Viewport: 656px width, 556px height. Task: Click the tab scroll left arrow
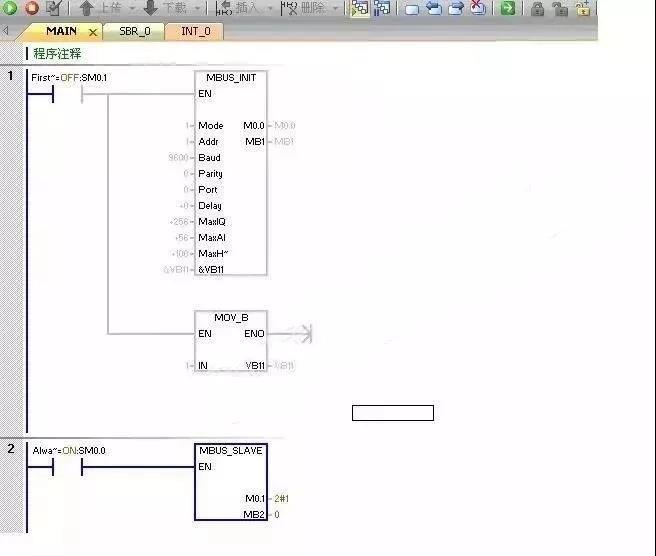[x=6, y=31]
